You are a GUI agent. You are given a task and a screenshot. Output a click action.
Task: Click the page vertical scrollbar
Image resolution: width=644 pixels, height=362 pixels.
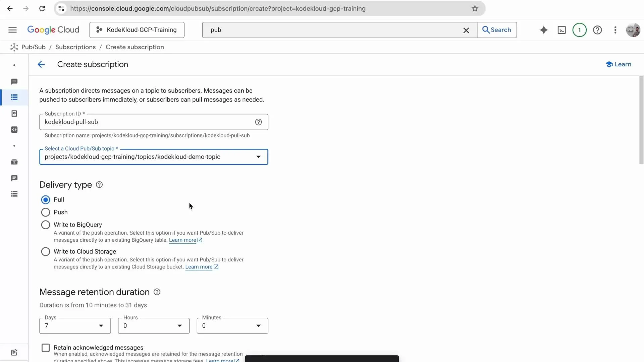[x=641, y=120]
